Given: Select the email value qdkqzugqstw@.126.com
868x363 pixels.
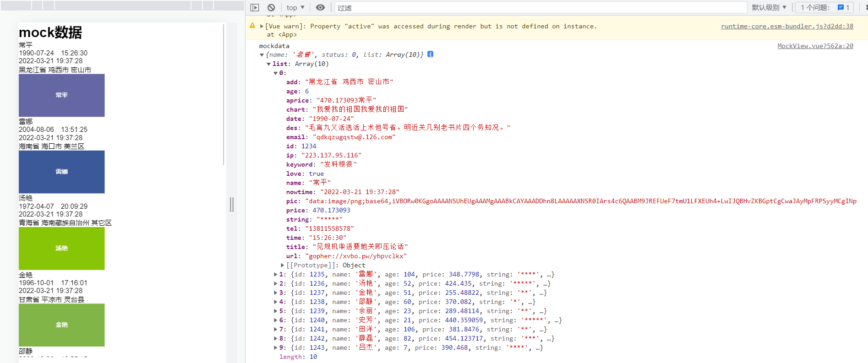Looking at the screenshot, I should coord(354,137).
